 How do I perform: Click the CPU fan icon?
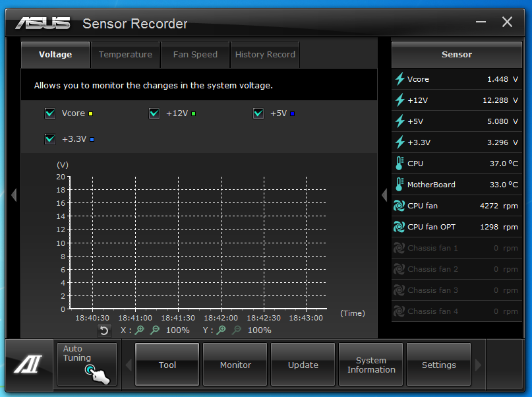pyautogui.click(x=399, y=206)
